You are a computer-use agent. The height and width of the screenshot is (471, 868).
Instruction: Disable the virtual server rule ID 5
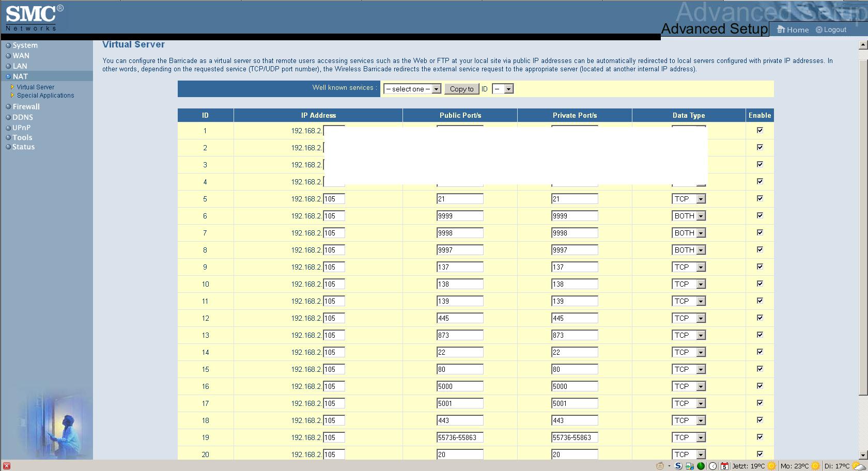click(760, 198)
